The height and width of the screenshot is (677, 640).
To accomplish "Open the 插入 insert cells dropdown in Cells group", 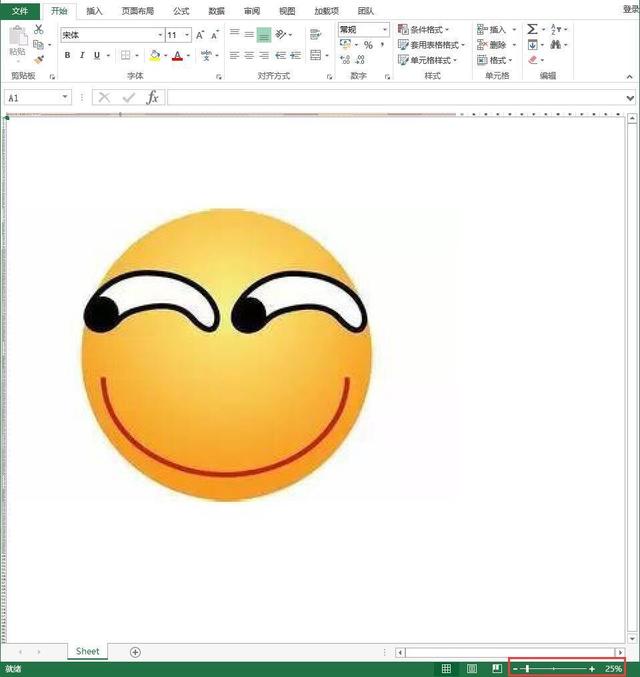I will point(514,30).
